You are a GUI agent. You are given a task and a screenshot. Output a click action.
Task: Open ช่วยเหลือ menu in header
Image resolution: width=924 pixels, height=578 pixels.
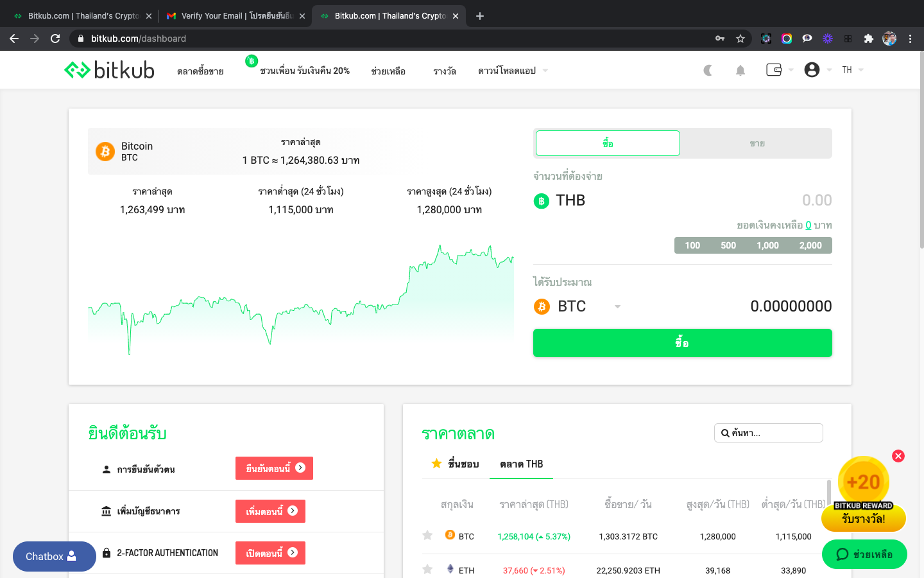click(x=388, y=71)
